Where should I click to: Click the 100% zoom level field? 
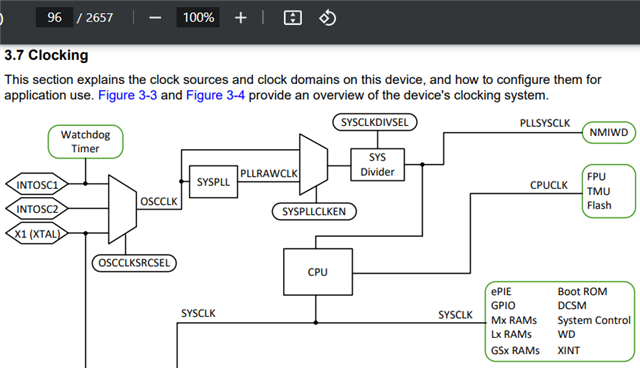(198, 18)
